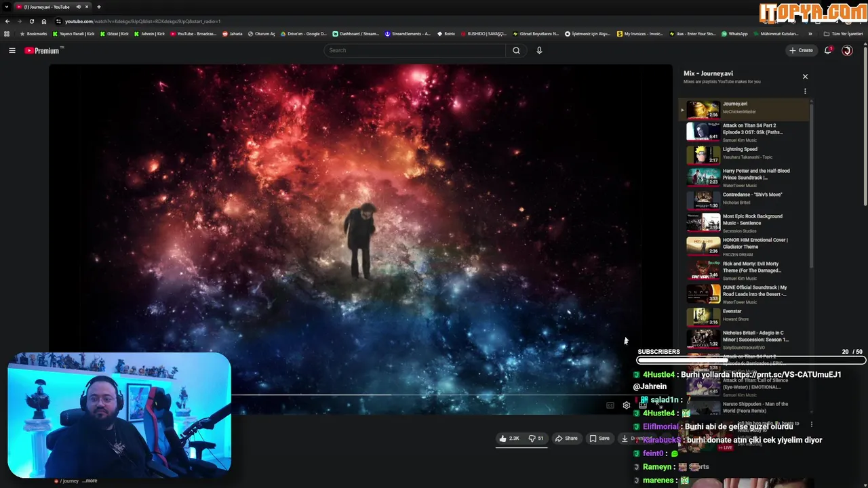Image resolution: width=868 pixels, height=488 pixels.
Task: Play Nicholas Britell - Adagio in C Minor
Action: pos(745,340)
